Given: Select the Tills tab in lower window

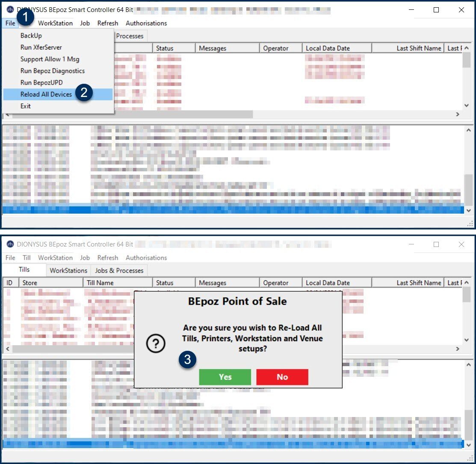Looking at the screenshot, I should pos(24,270).
